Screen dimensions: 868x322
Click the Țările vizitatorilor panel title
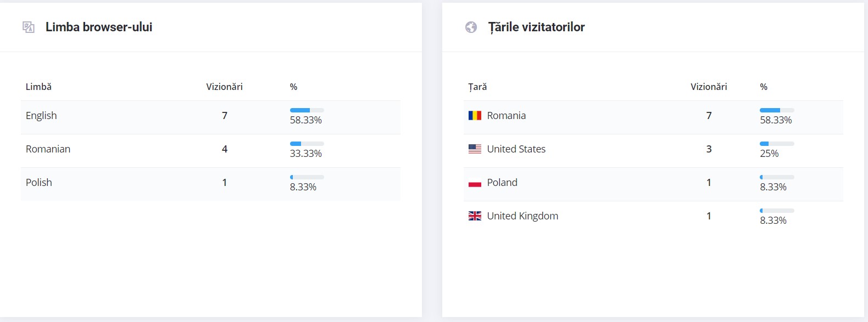(536, 27)
